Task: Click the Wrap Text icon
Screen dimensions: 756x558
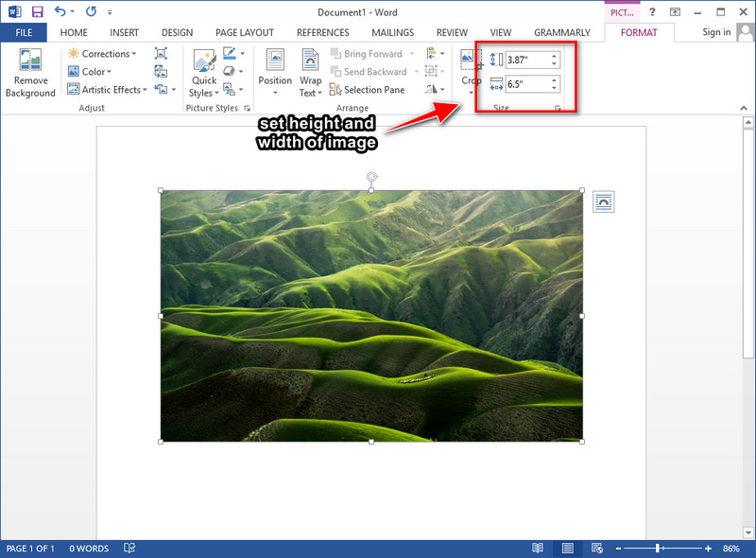Action: click(310, 60)
